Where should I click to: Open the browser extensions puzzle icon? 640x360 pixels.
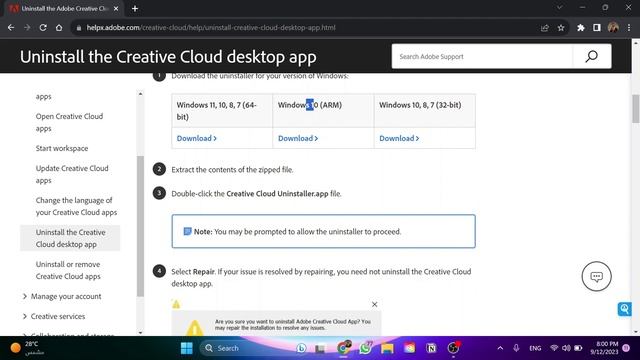click(x=581, y=28)
